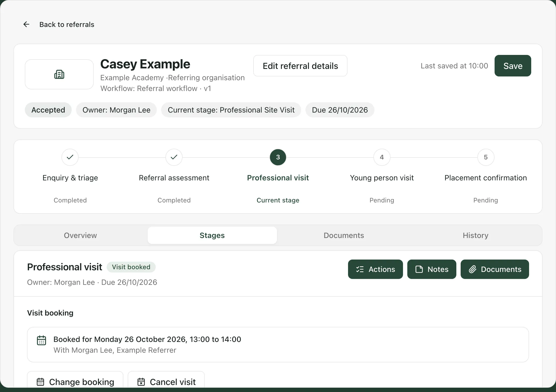Screen dimensions: 556x392
Task: Save the referral
Action: click(513, 66)
